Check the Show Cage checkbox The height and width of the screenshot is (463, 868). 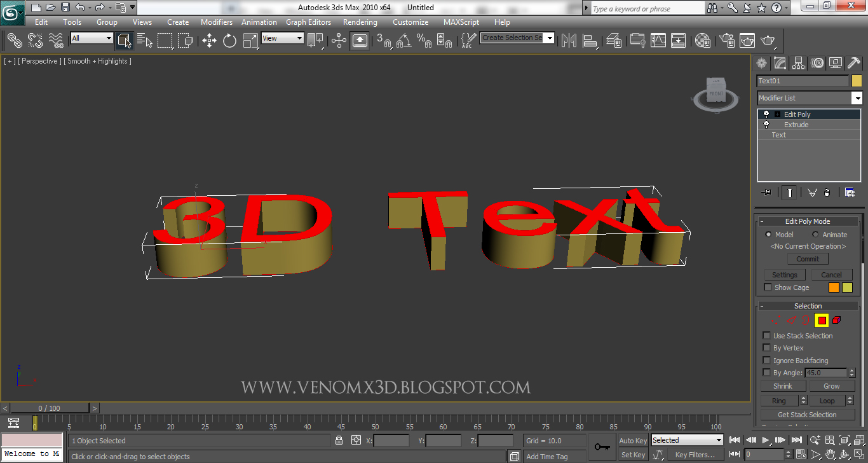pyautogui.click(x=767, y=287)
